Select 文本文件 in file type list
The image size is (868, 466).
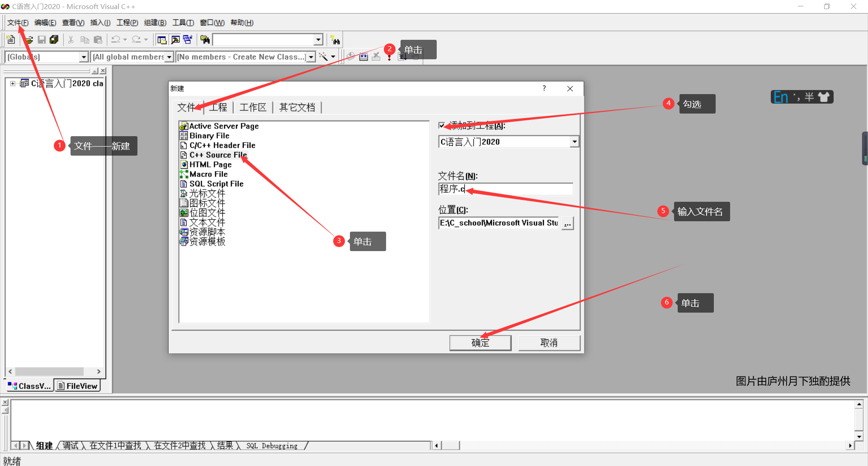click(x=203, y=222)
